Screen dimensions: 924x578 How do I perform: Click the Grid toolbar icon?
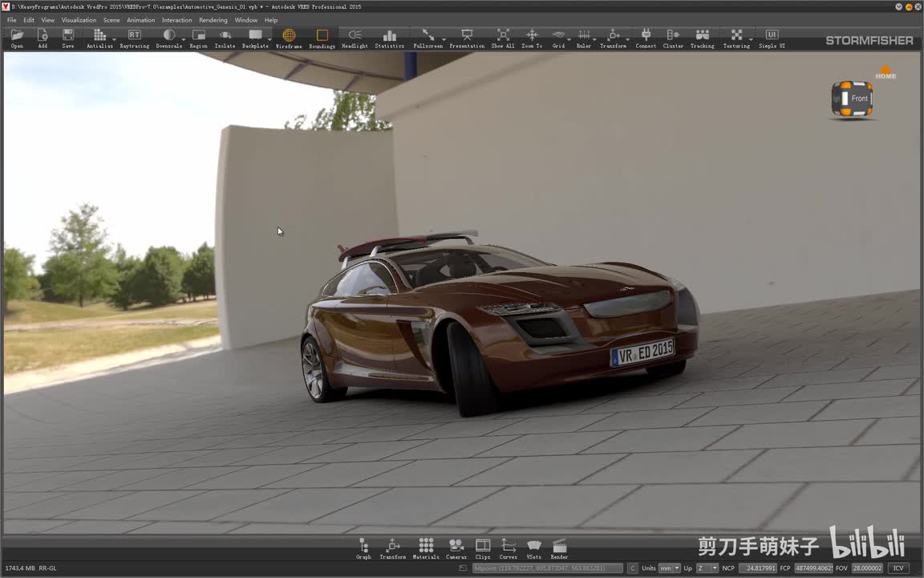click(x=558, y=39)
